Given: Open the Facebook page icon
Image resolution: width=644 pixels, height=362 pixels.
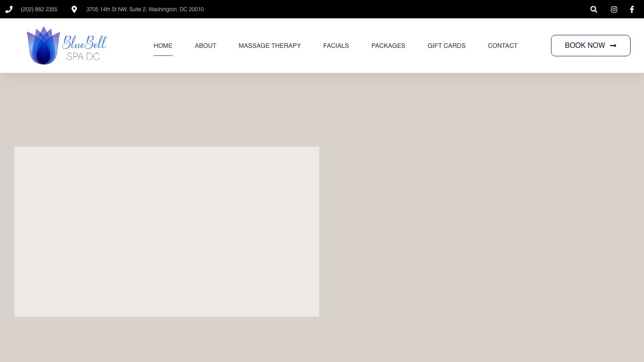Looking at the screenshot, I should click(632, 9).
